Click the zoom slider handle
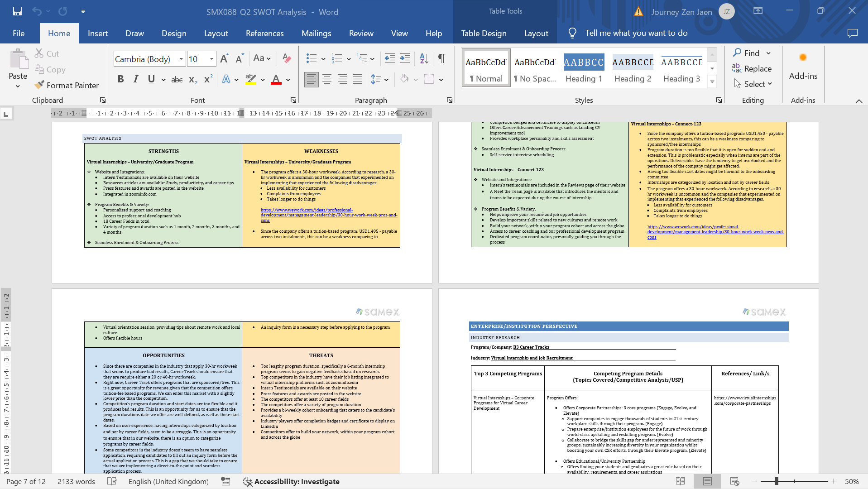This screenshot has width=868, height=489. (x=777, y=481)
